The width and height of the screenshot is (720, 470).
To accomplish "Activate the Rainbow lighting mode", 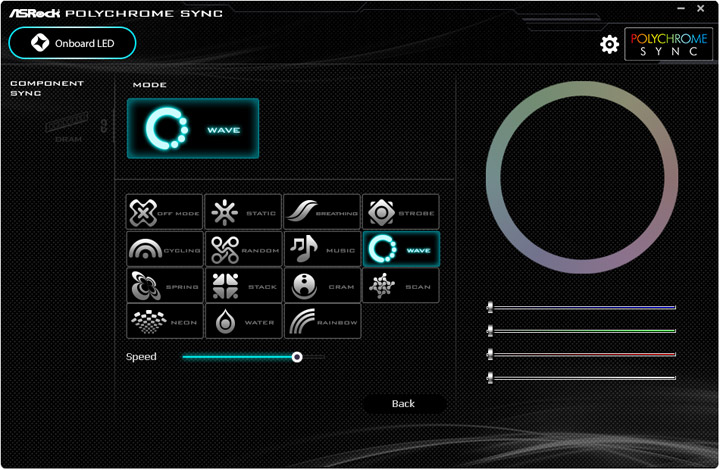I will pyautogui.click(x=322, y=321).
